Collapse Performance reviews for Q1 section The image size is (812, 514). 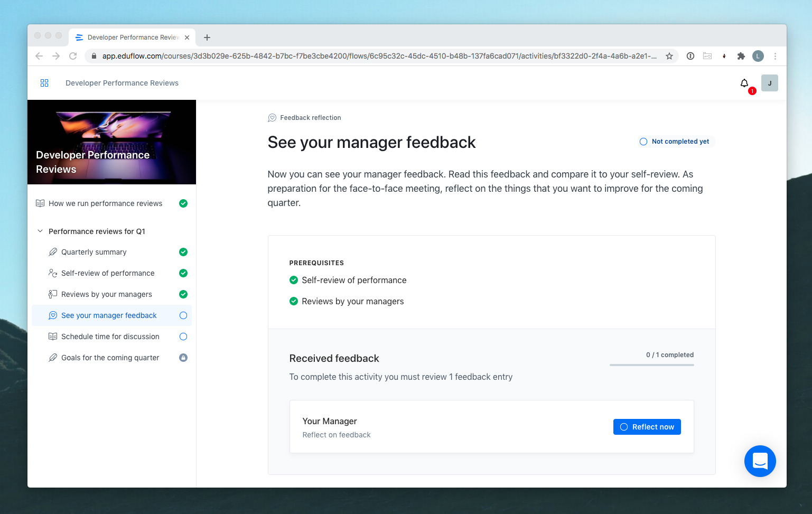coord(40,231)
